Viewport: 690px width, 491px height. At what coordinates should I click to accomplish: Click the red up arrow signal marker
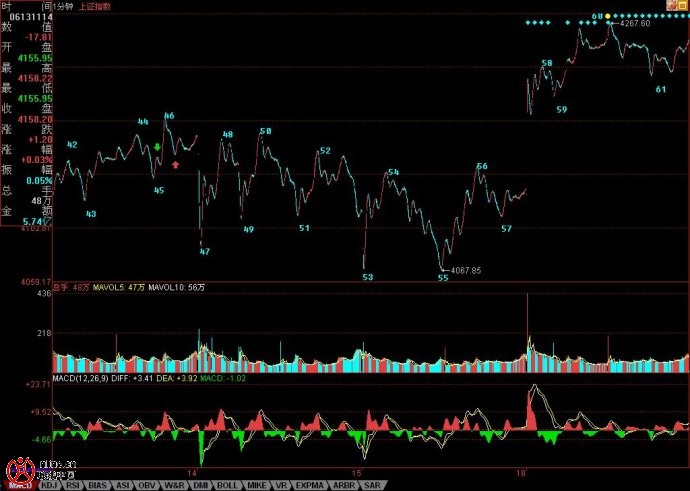click(x=176, y=164)
